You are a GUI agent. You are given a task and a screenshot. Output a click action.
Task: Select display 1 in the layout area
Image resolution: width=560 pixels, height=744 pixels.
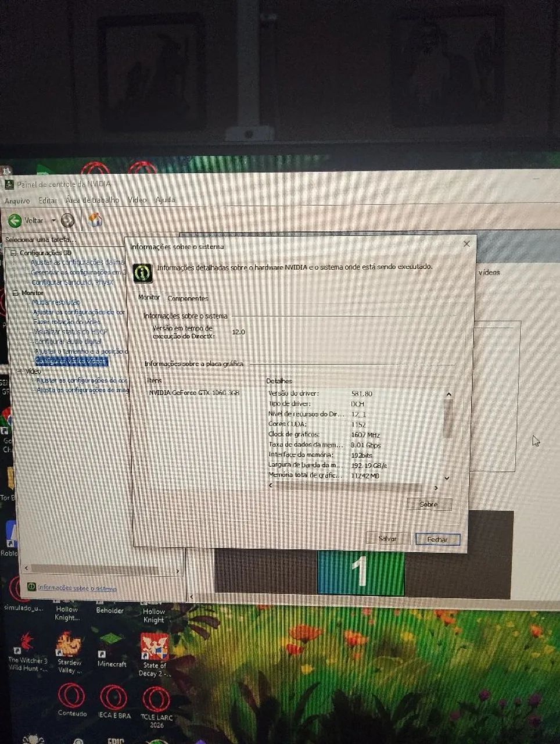point(361,573)
